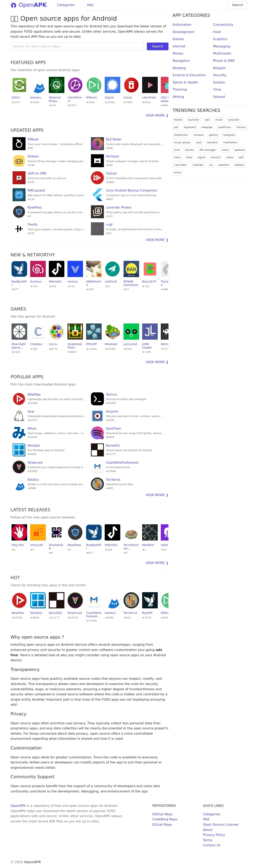Open the Multimedia category
260x868 pixels.
(222, 54)
